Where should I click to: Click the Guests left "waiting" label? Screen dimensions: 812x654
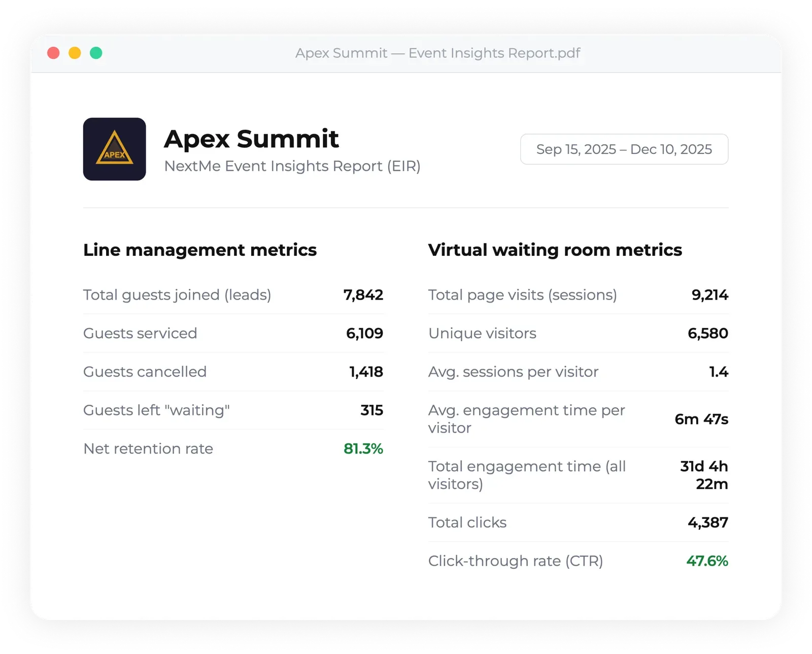(x=156, y=410)
